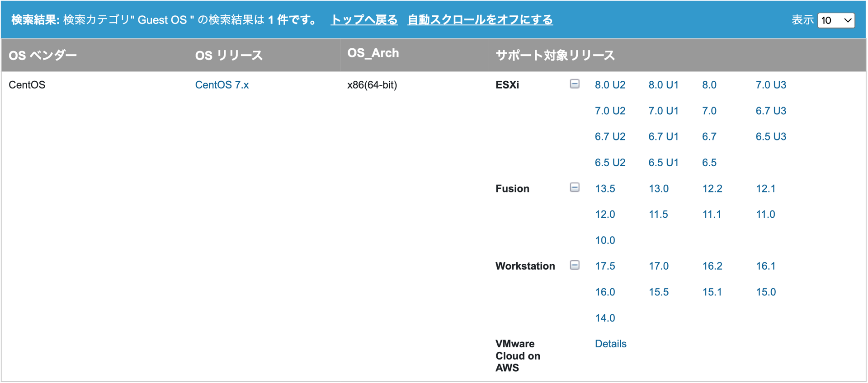Open Workstation 15.5 release link
This screenshot has width=868, height=383.
658,292
